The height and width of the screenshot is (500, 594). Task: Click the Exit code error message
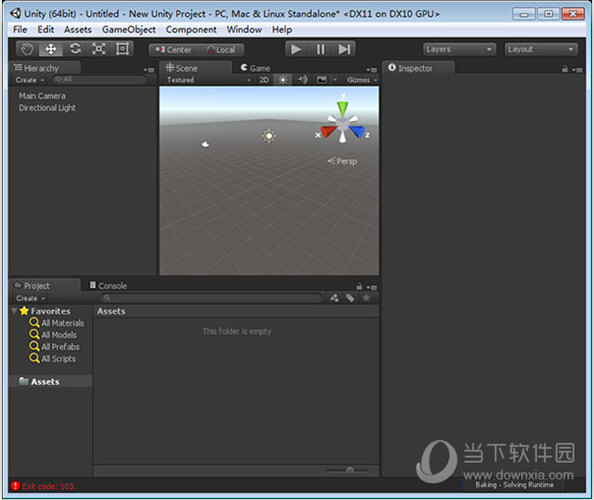(43, 486)
